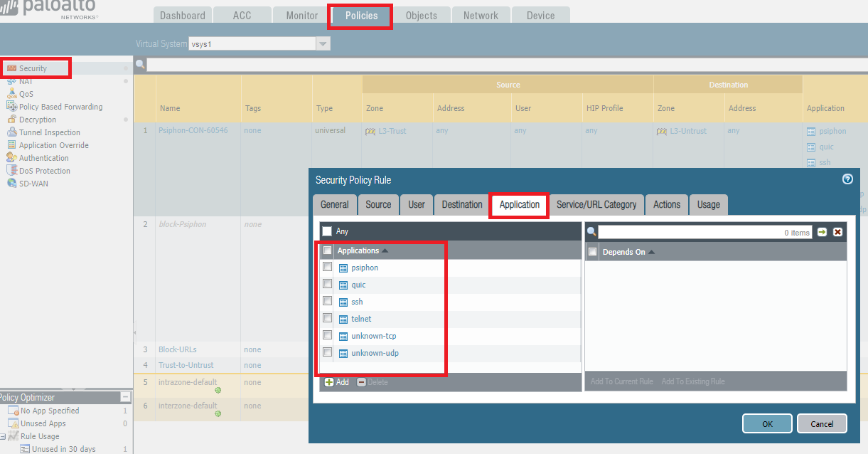The image size is (868, 454).
Task: Switch to the Device tab
Action: (x=541, y=15)
